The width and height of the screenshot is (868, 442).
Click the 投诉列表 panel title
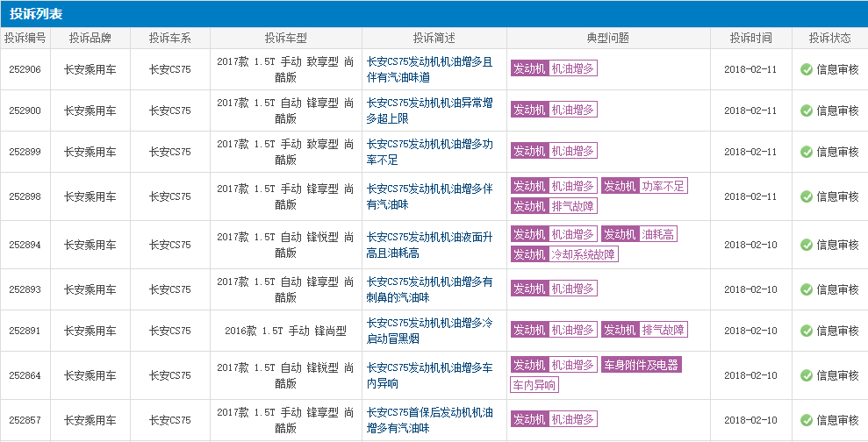tap(36, 14)
